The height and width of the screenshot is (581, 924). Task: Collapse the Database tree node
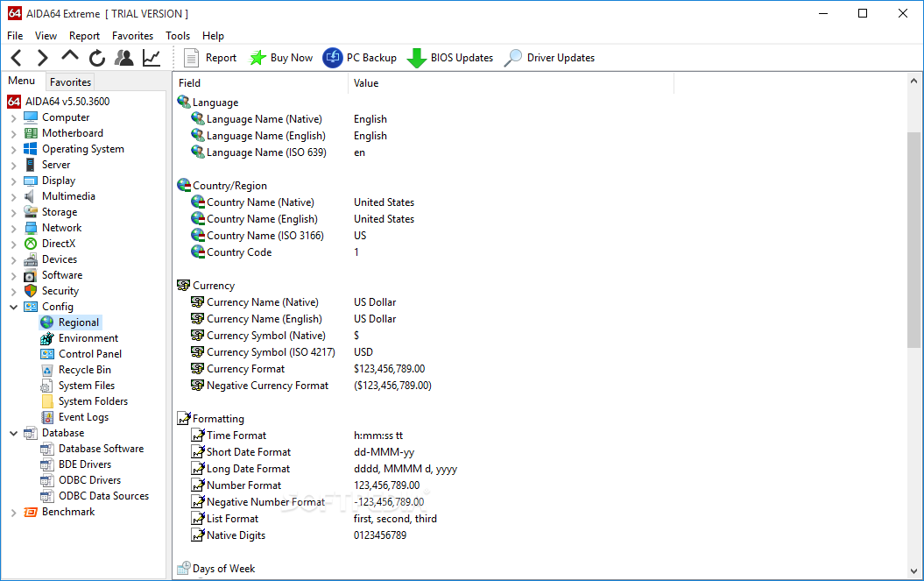[13, 433]
